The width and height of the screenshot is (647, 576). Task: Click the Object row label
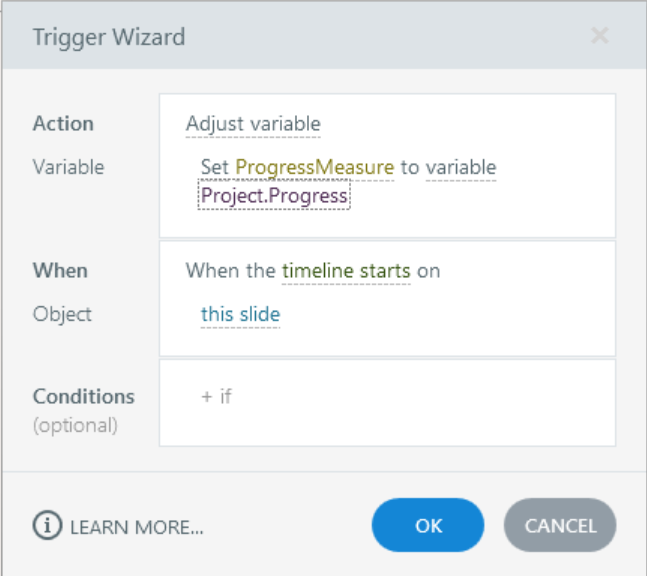pos(62,314)
